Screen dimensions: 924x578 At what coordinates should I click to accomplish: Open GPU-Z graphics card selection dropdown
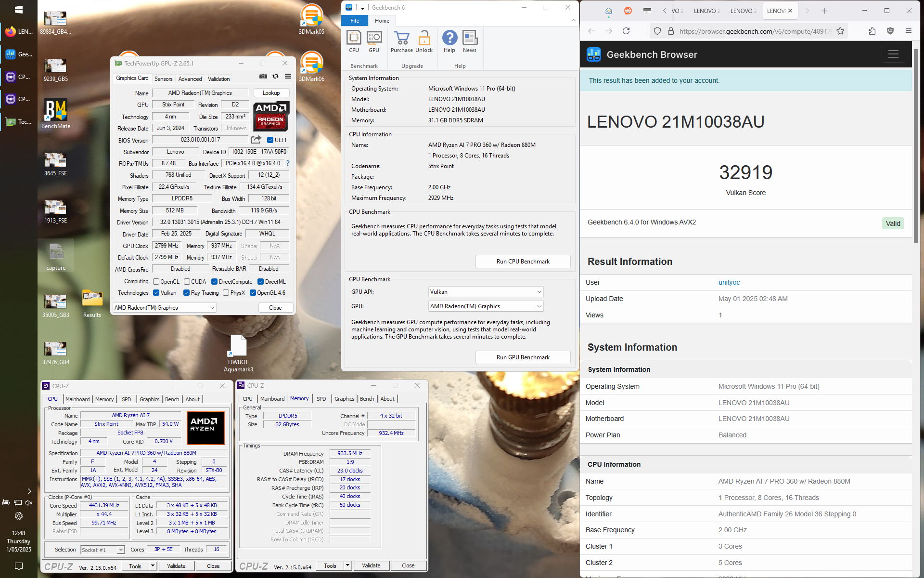(x=165, y=308)
